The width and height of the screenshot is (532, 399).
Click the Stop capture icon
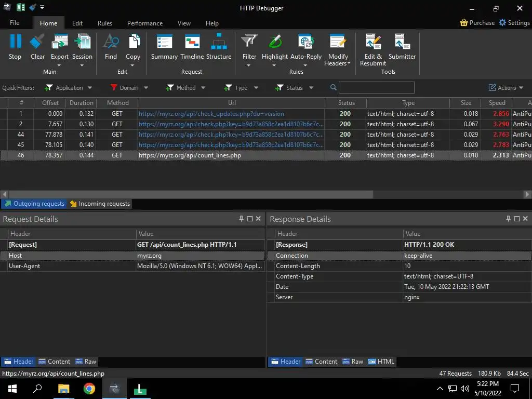click(15, 42)
